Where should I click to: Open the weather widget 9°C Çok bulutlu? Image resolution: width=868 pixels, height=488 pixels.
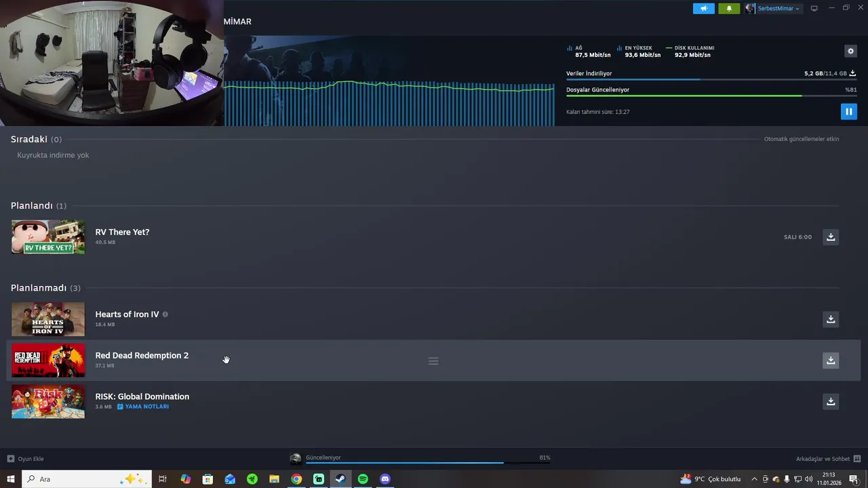pos(711,479)
